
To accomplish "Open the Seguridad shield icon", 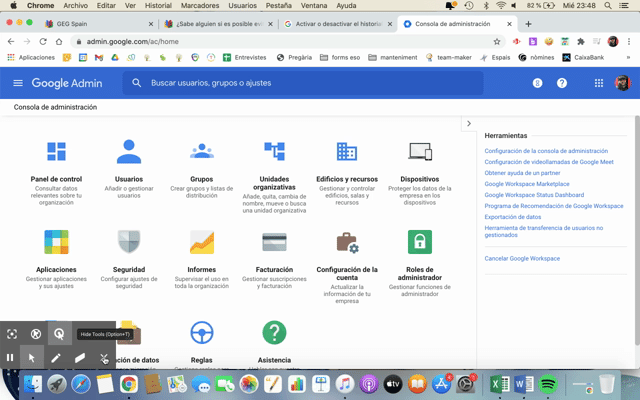I will [129, 242].
